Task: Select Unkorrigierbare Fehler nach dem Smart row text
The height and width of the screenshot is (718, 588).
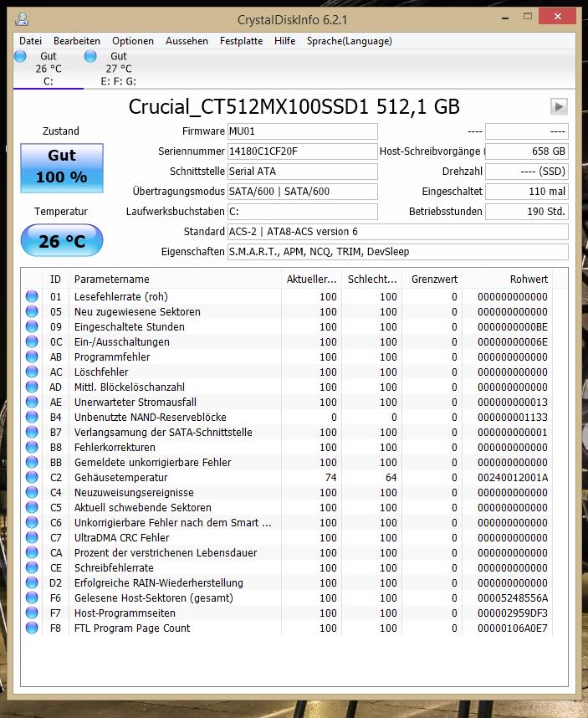Action: (173, 522)
